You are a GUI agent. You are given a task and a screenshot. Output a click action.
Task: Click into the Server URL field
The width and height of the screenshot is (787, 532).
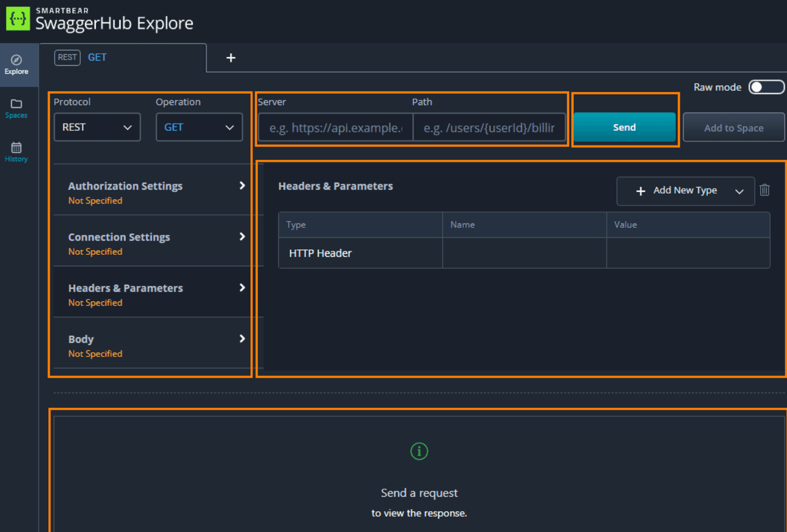click(x=336, y=128)
